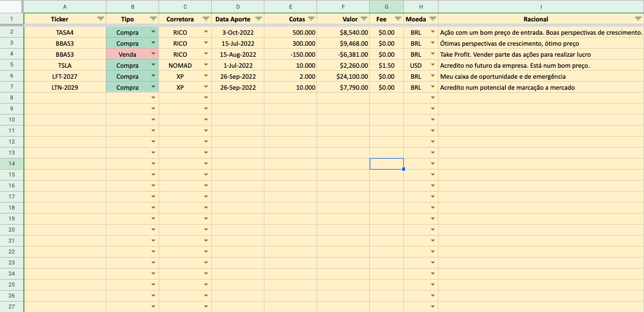
Task: Open the filter icon on the Moeda header
Action: 432,19
